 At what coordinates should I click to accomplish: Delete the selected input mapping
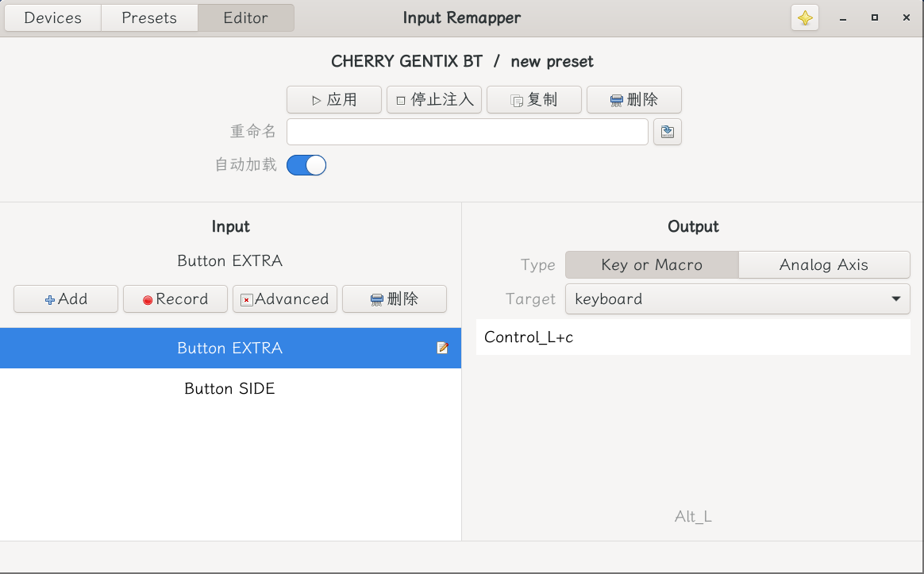[395, 299]
